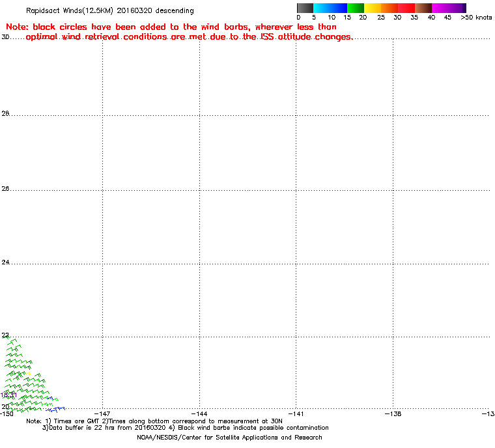495x448 pixels.
Task: Select the orange 25-30 knots color segment
Action: [389, 8]
